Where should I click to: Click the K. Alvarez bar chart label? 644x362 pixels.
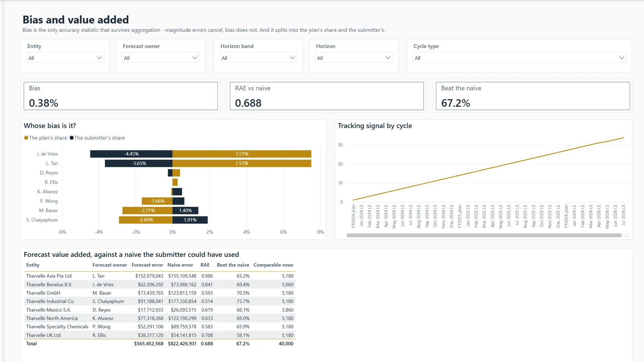(47, 191)
